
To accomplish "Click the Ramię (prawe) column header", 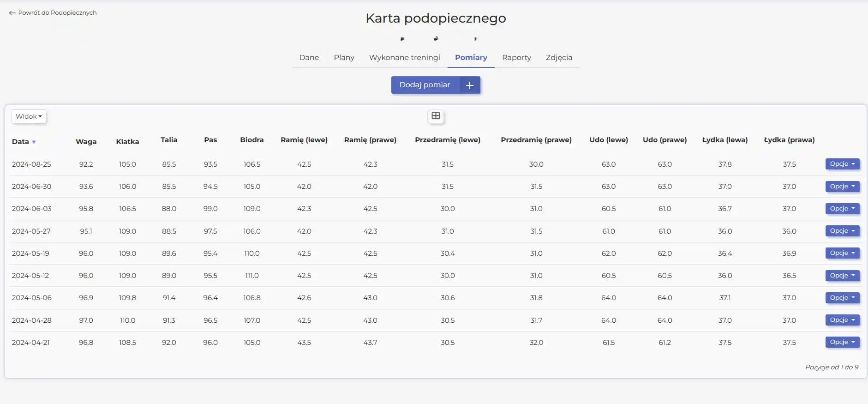I will (370, 140).
